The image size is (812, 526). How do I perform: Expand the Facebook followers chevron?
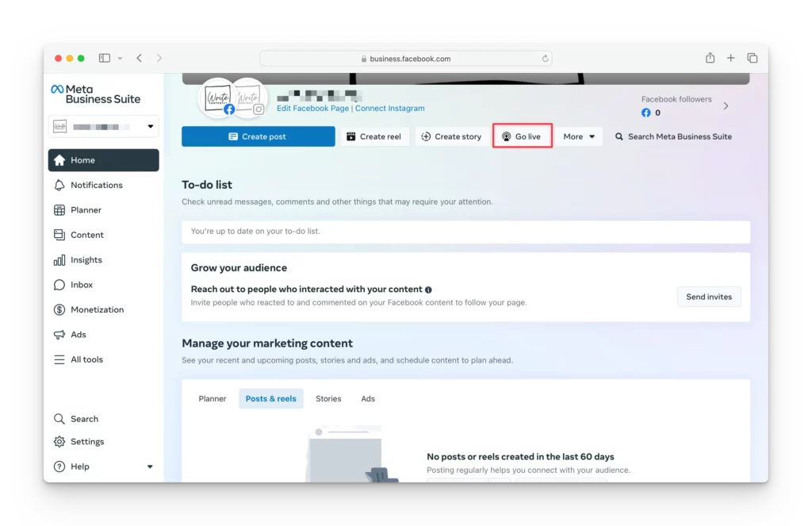(x=726, y=106)
